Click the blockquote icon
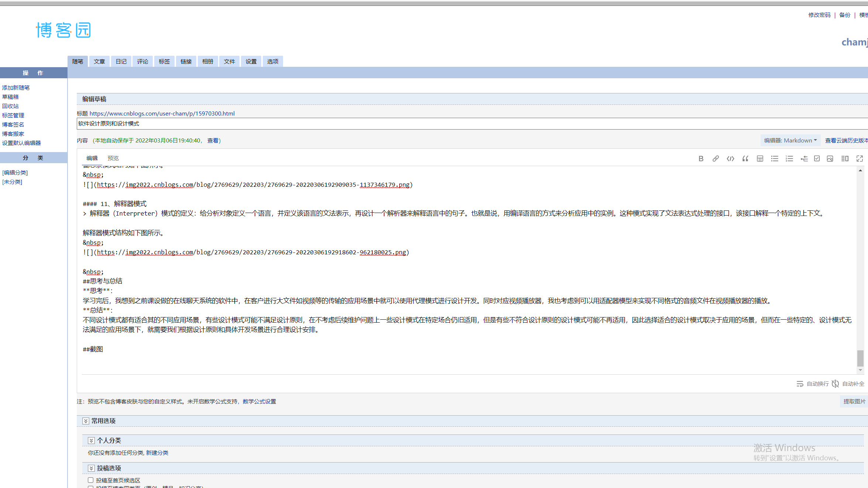The height and width of the screenshot is (488, 868). point(745,159)
